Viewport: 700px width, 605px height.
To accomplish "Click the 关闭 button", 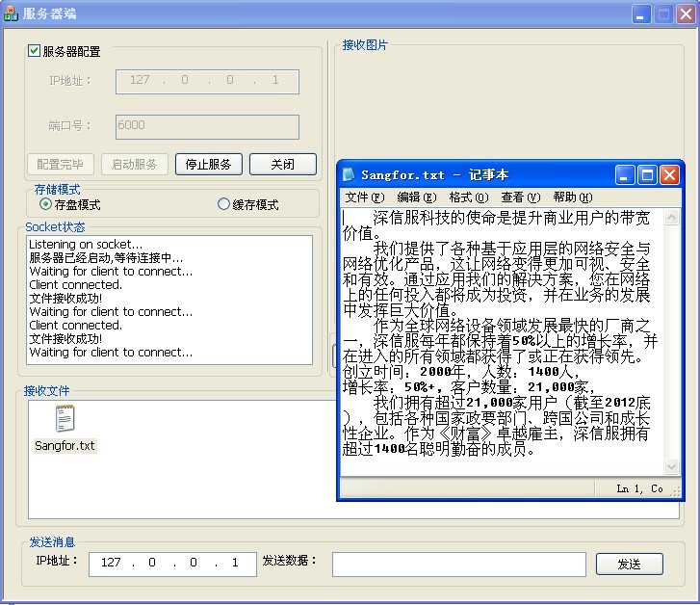I will [282, 165].
